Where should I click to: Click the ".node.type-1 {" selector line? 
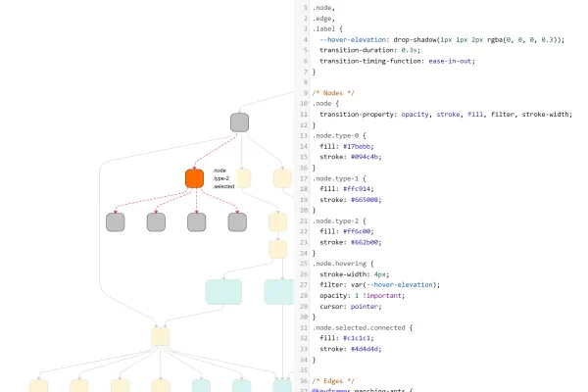(x=339, y=178)
